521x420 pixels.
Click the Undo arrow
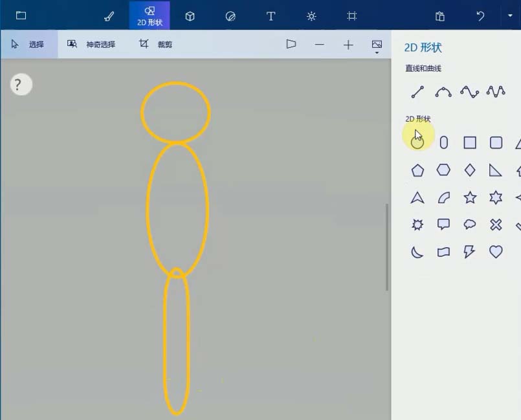(480, 16)
